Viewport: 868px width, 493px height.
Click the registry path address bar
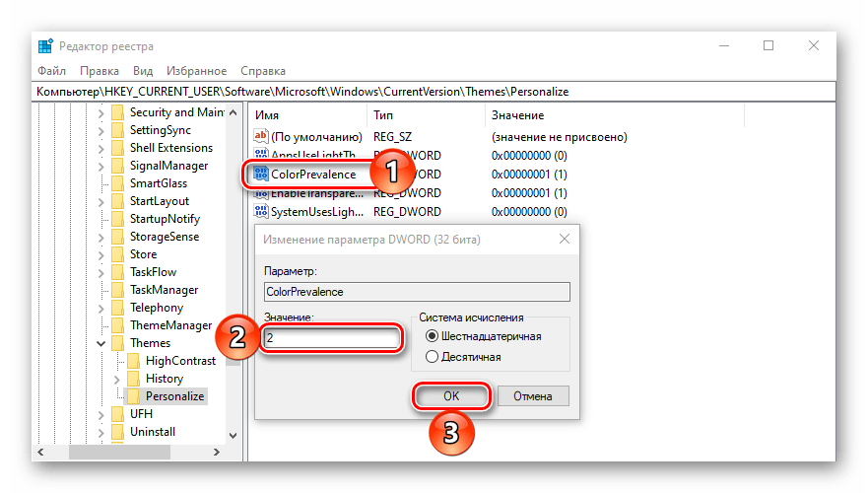click(434, 91)
